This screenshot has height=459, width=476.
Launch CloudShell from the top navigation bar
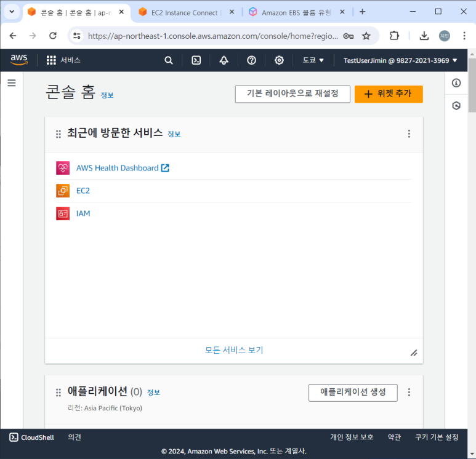[x=196, y=60]
